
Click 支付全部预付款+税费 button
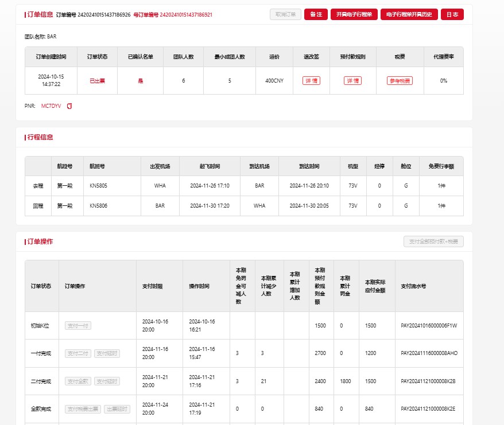433,242
